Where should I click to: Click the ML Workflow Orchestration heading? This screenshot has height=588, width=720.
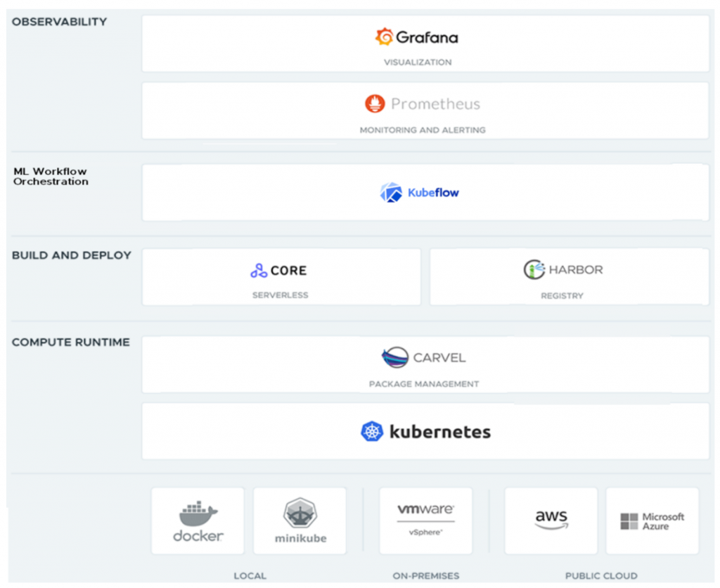point(51,177)
